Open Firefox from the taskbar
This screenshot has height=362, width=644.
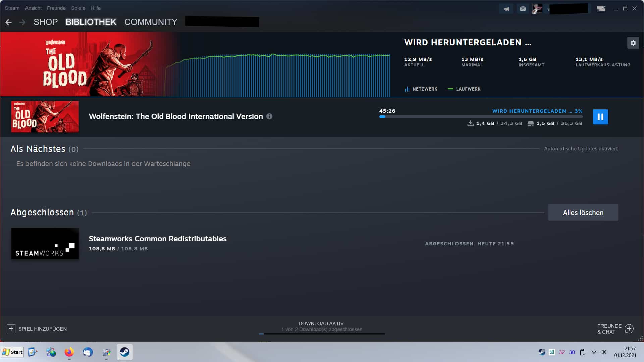[69, 352]
